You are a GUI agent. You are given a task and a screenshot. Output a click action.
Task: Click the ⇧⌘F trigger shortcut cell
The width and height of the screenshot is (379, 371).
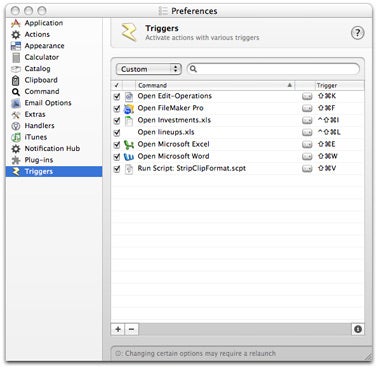[x=326, y=108]
